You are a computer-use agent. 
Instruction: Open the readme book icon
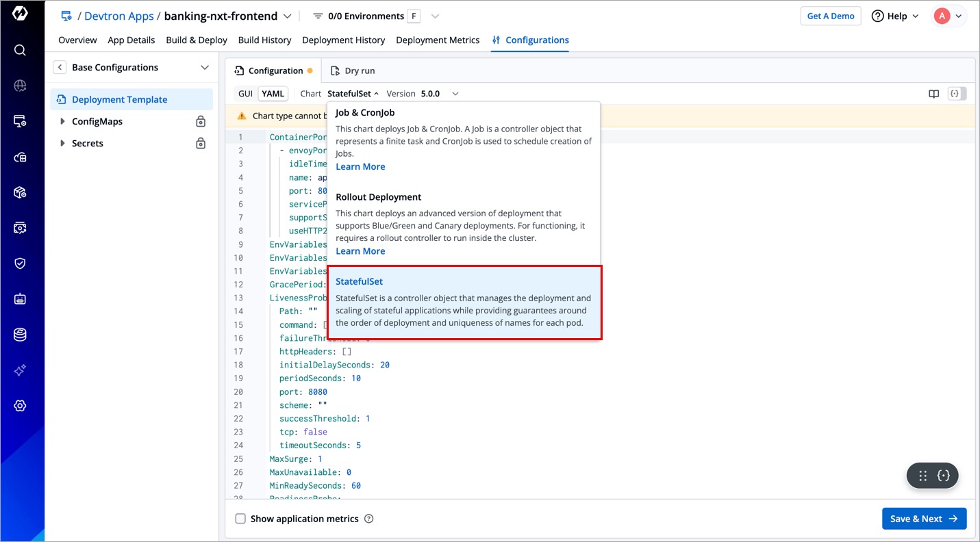tap(933, 94)
